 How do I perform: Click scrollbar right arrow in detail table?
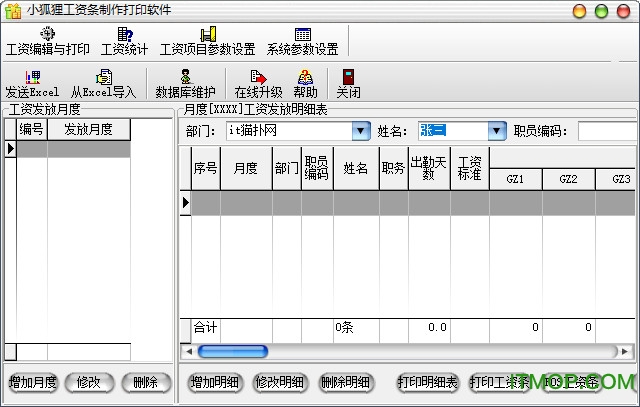(624, 351)
